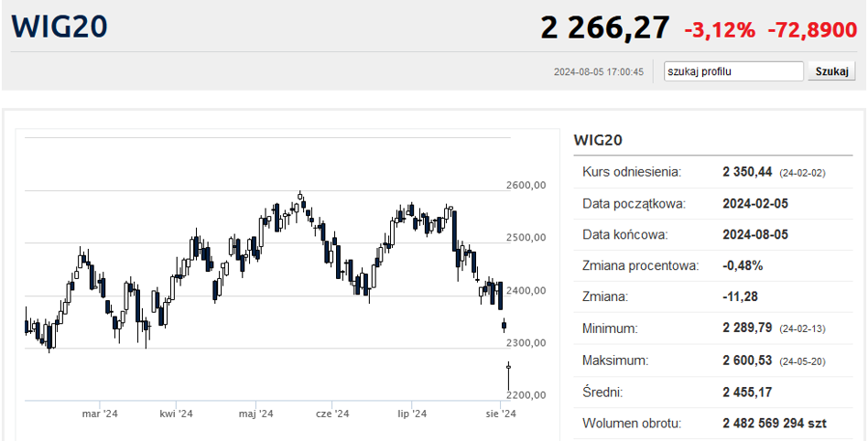Select the kwi '24 axis label

(x=177, y=414)
